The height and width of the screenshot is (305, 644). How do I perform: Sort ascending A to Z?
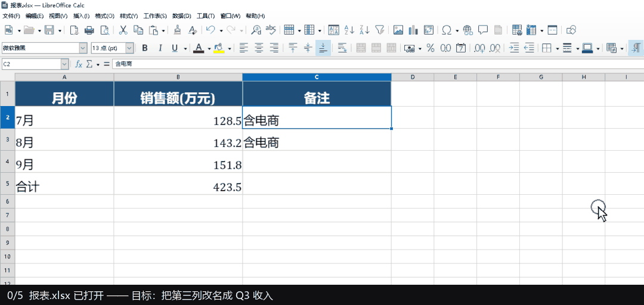[349, 30]
